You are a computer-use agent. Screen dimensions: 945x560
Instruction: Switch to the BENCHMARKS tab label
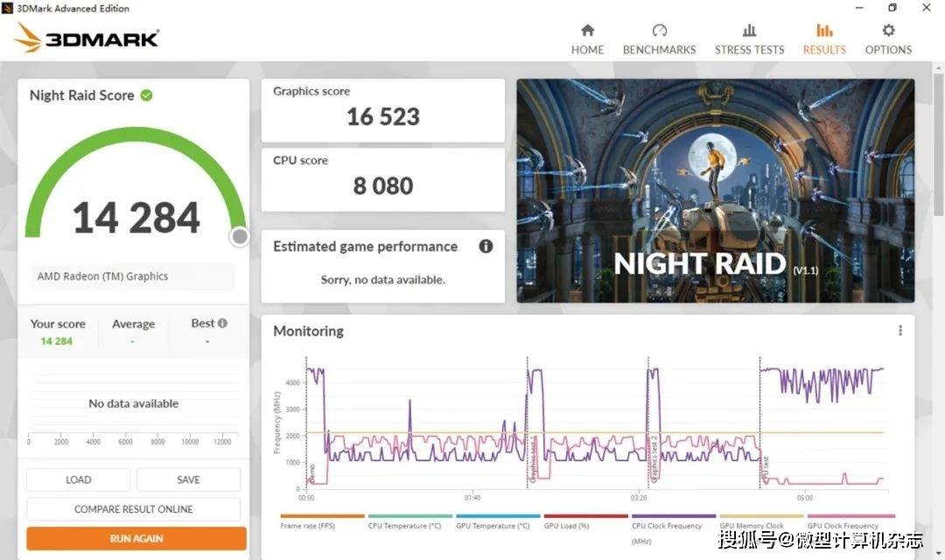coord(660,50)
